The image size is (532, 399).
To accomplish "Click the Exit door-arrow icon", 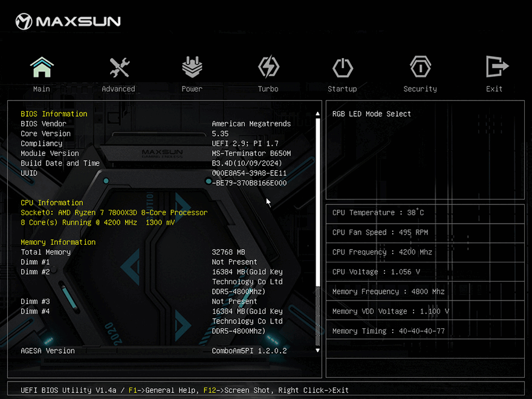I will point(497,66).
